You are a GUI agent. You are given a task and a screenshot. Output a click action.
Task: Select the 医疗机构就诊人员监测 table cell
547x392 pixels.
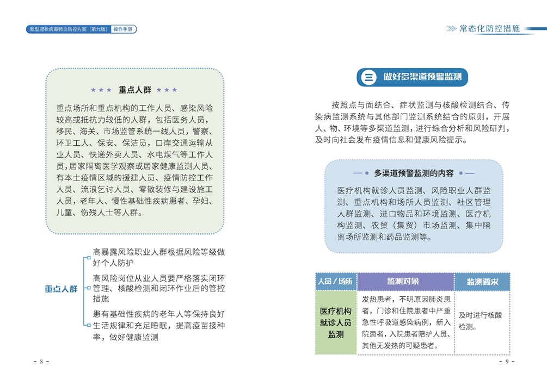(x=336, y=323)
